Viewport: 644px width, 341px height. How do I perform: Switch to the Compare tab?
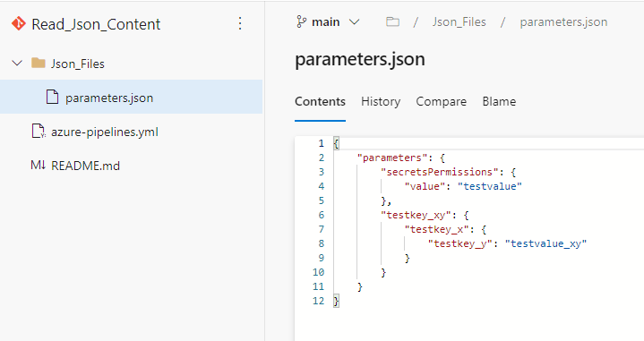point(441,101)
